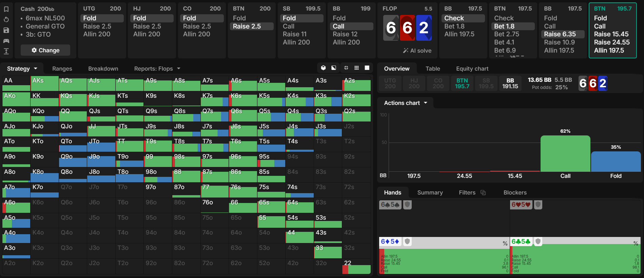
Task: Click the save floppy disk icon
Action: point(6,30)
